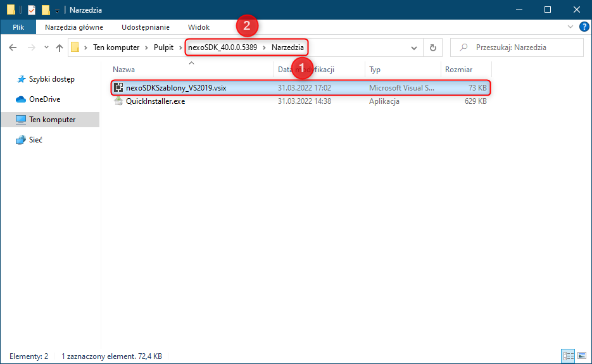
Task: Click chevron between Ten komputer and Pulpit
Action: 146,47
